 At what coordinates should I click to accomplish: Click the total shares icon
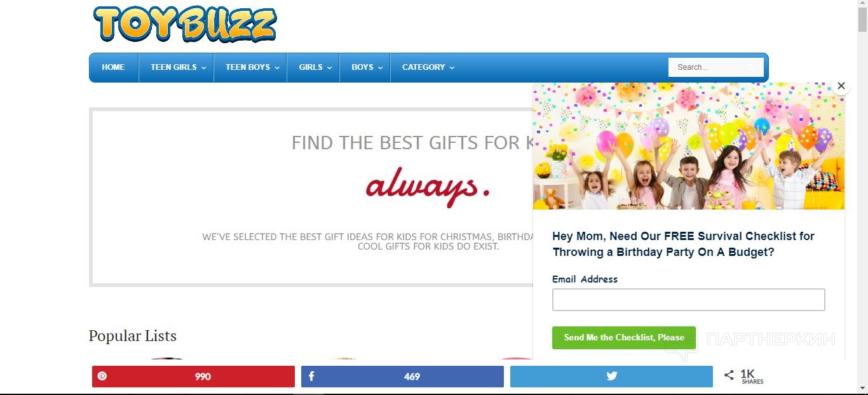click(729, 375)
